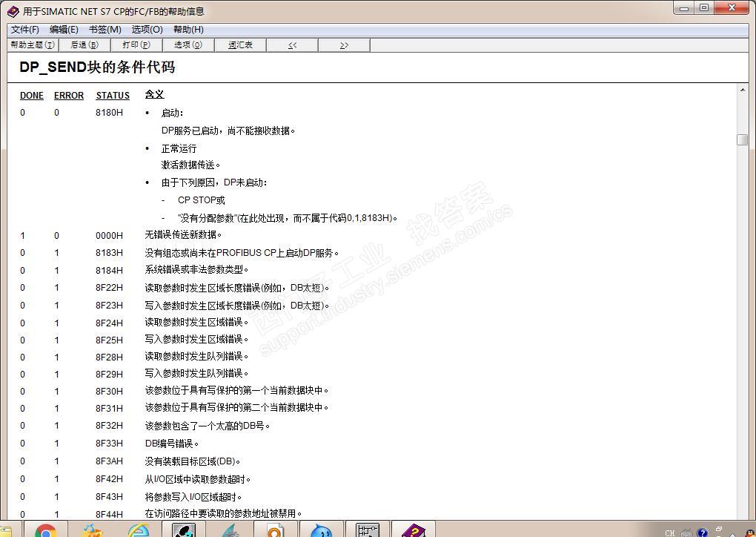Viewport: 756px width, 537px height.
Task: Click the text 将参数写入I/O区域超时。
Action: (193, 496)
